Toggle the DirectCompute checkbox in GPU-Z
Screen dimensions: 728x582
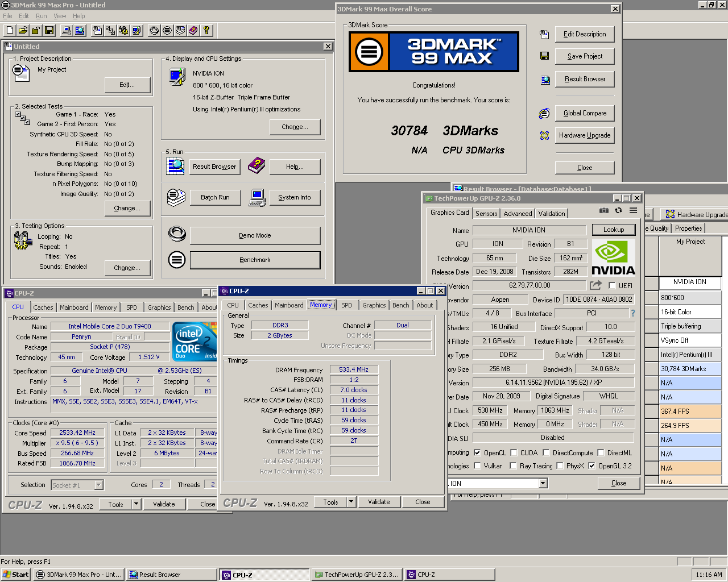546,452
